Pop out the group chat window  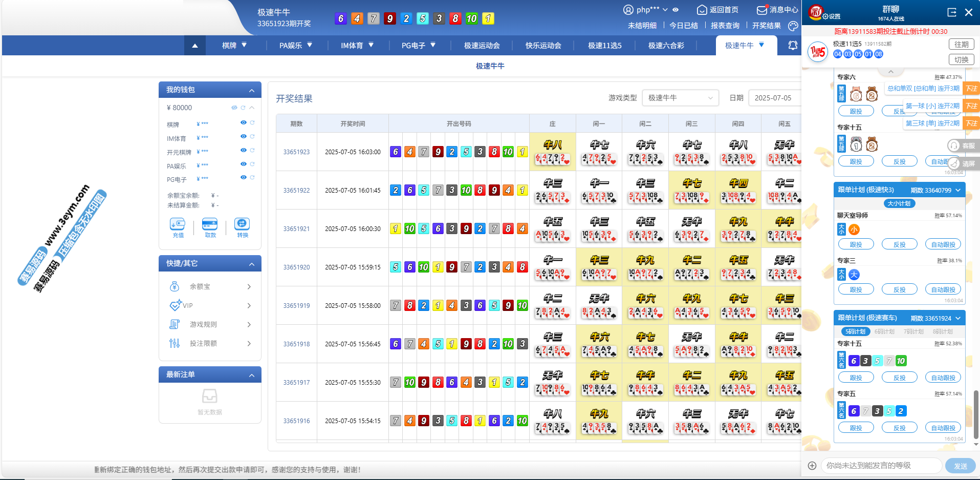(951, 12)
